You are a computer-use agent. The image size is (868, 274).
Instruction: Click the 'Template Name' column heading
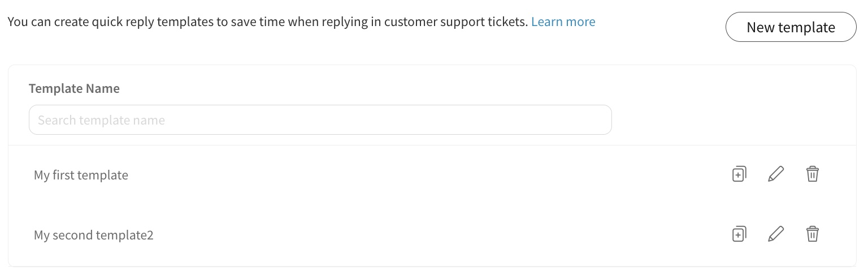74,88
